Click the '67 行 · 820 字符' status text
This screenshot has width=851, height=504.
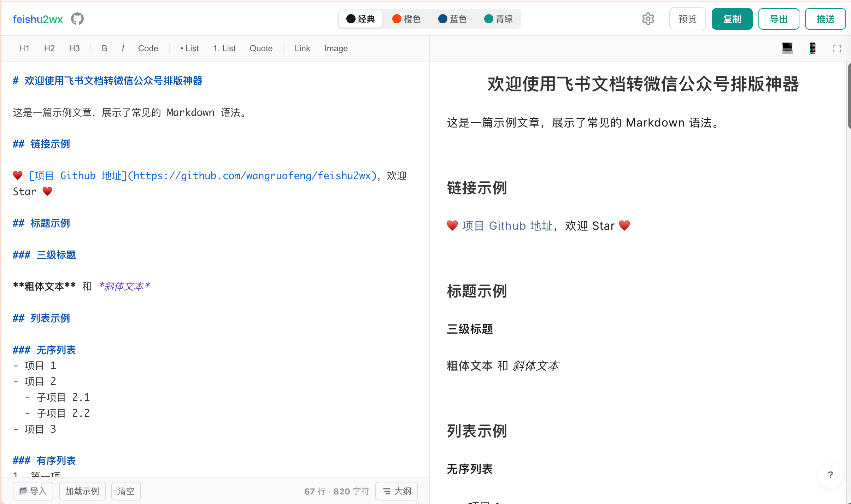tap(336, 491)
